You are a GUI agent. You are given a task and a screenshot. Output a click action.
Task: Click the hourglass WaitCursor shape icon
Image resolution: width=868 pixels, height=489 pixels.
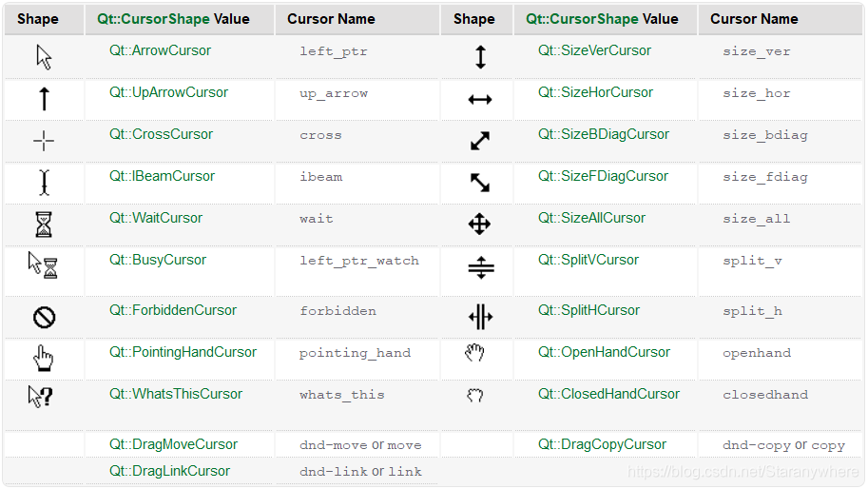pyautogui.click(x=44, y=225)
